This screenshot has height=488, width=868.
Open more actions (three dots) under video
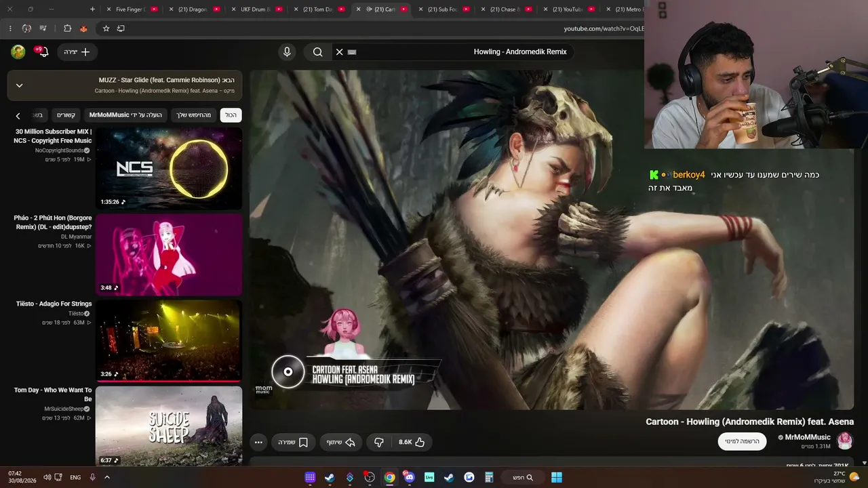[x=258, y=442]
